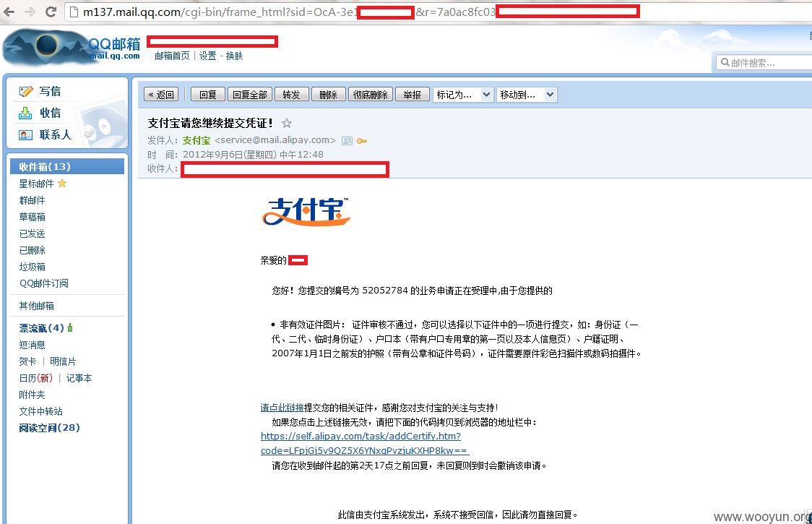
Task: Open 明信片 link
Action: tap(63, 361)
